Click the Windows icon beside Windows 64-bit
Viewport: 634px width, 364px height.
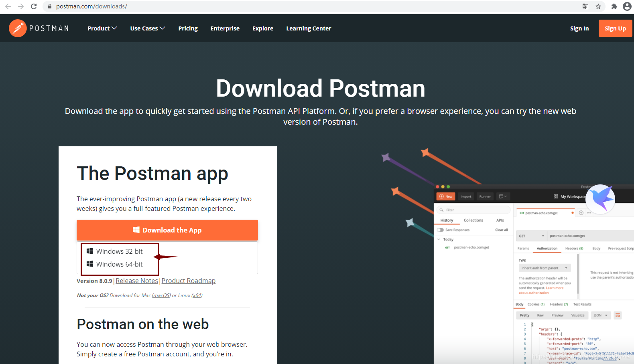point(90,264)
